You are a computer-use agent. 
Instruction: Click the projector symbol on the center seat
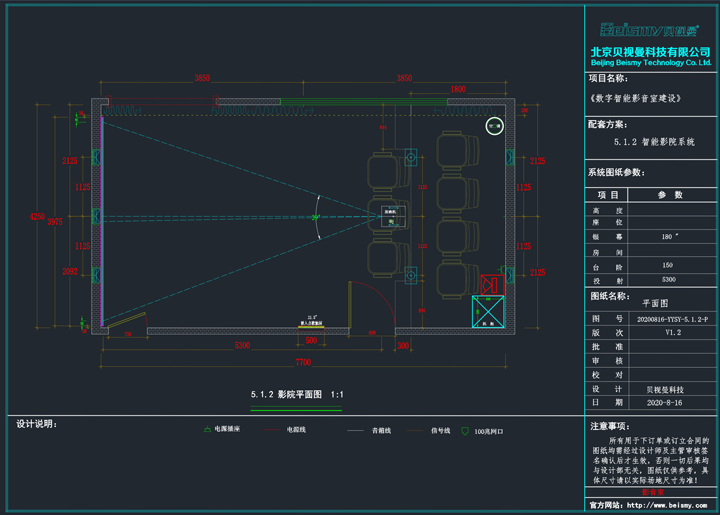pyautogui.click(x=393, y=217)
